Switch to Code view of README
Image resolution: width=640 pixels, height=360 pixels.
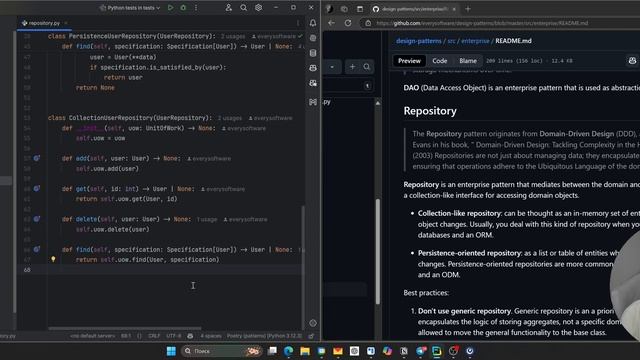(x=440, y=61)
